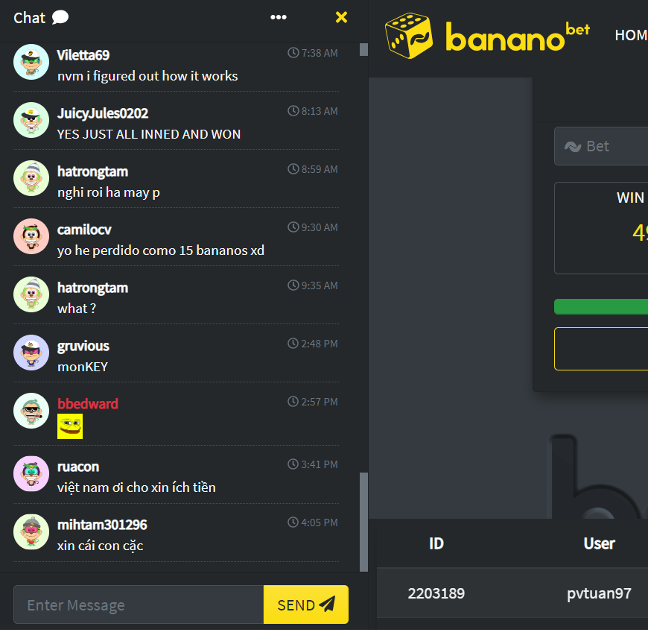Click the yellow-outlined roll button
This screenshot has height=644, width=648.
(x=601, y=349)
